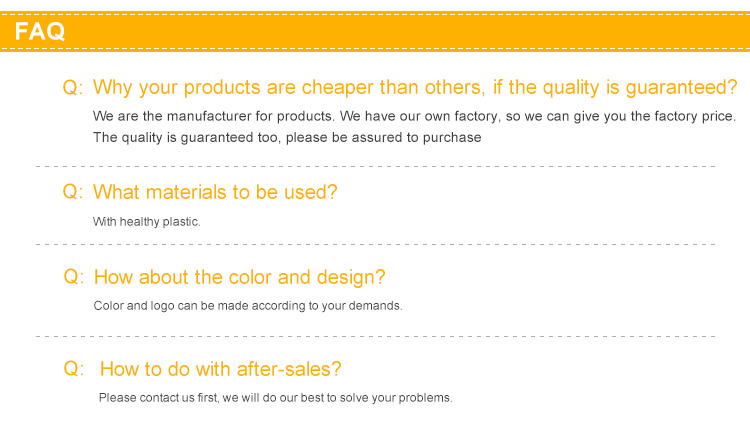Click the word 'guaranteed?' in first question
The image size is (750, 448).
pyautogui.click(x=682, y=88)
